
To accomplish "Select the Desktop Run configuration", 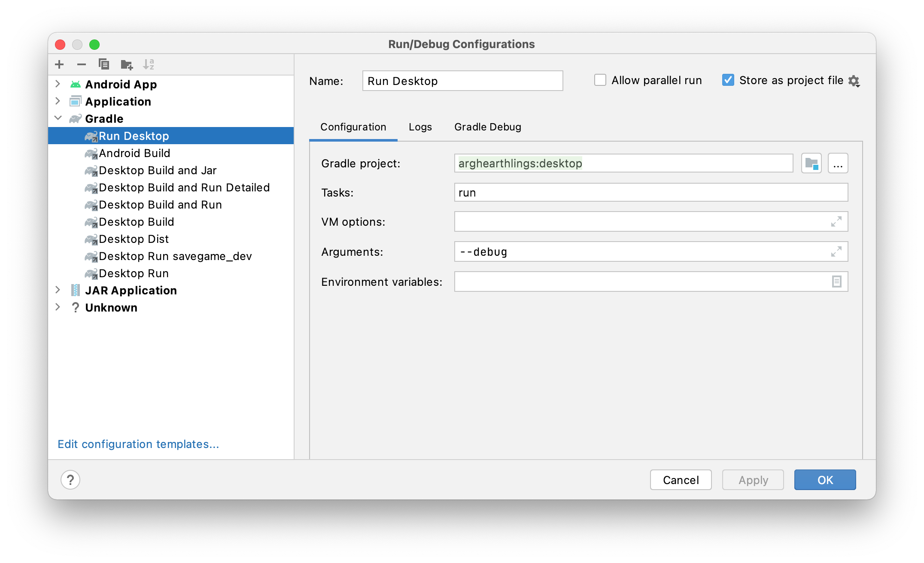I will pos(171,273).
